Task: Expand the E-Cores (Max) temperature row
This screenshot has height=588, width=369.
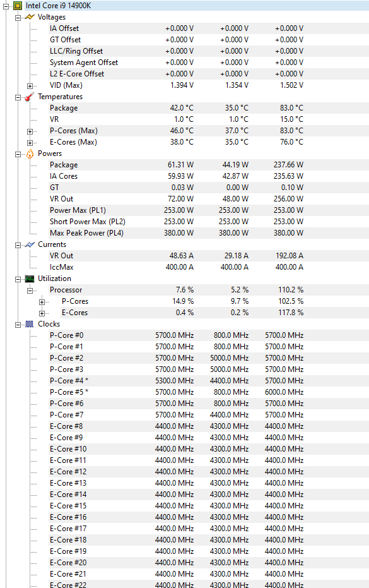Action: (30, 143)
